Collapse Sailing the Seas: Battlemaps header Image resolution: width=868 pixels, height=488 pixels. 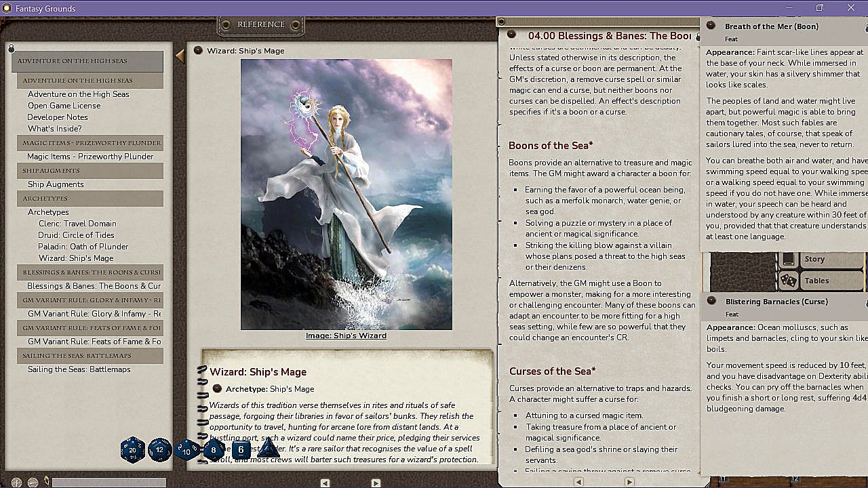(x=90, y=355)
